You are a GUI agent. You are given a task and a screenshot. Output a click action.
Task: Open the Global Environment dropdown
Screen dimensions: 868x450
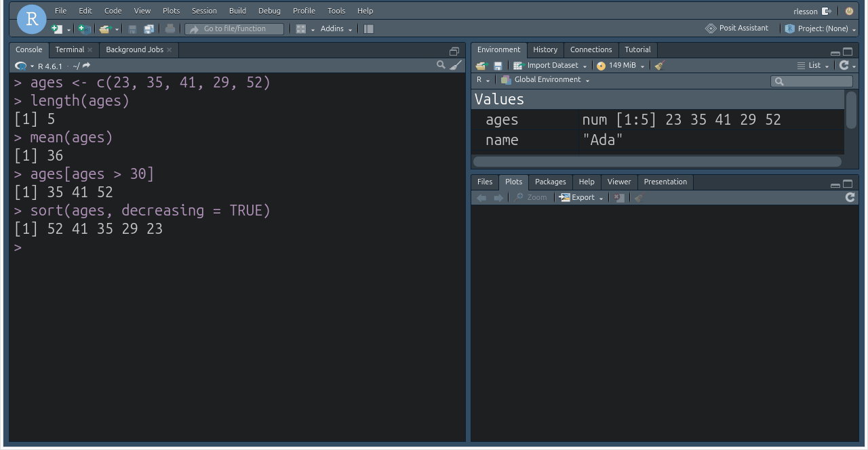click(545, 80)
